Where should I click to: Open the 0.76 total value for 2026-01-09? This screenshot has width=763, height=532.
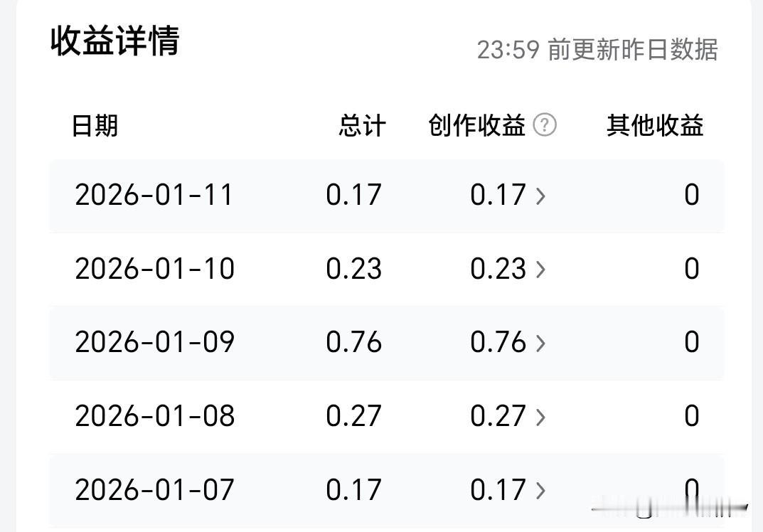353,341
